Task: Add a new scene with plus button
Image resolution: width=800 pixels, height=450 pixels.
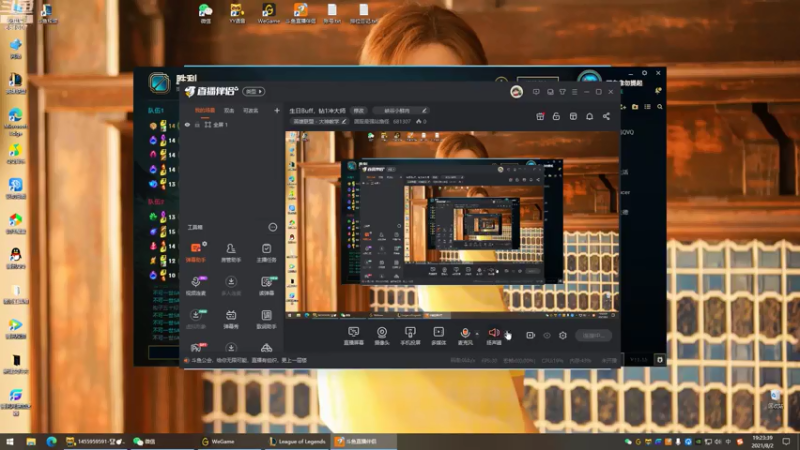Action: [x=277, y=110]
